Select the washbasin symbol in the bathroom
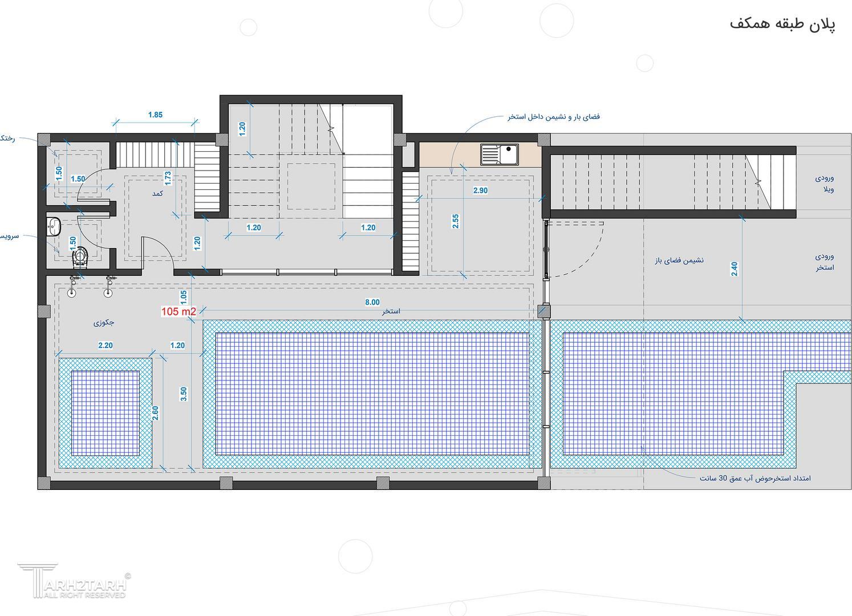 (54, 226)
